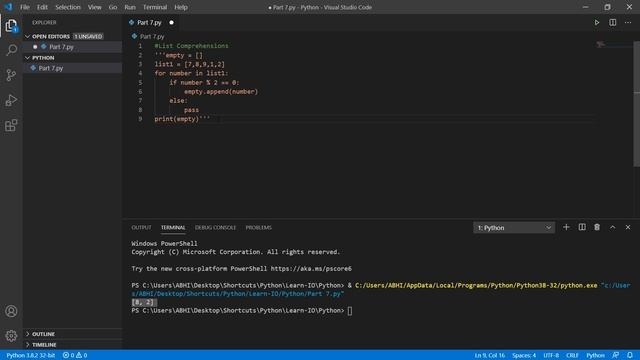This screenshot has height=360, width=640.
Task: Change encoding via UTF-8
Action: pos(551,355)
